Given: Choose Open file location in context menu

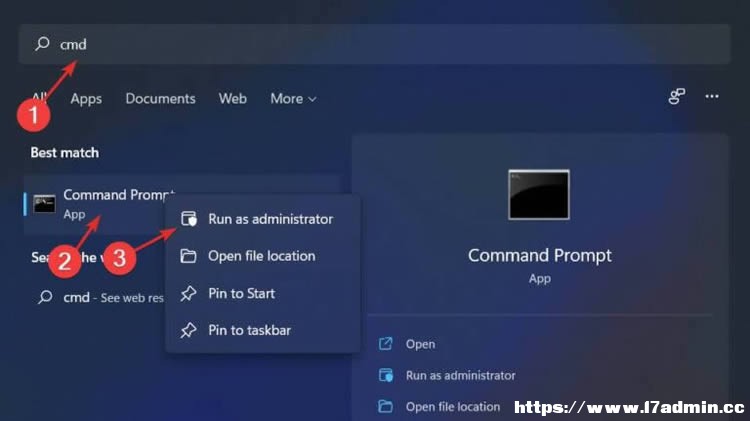Looking at the screenshot, I should tap(263, 256).
